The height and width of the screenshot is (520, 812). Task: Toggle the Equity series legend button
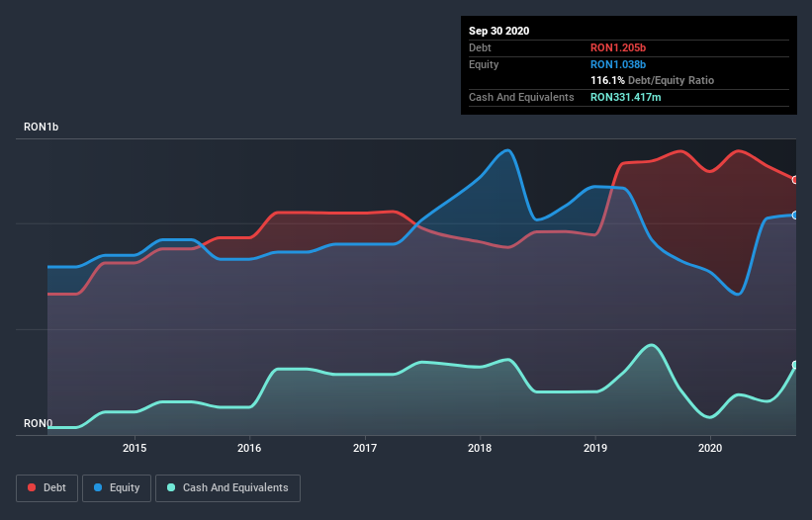pyautogui.click(x=117, y=488)
